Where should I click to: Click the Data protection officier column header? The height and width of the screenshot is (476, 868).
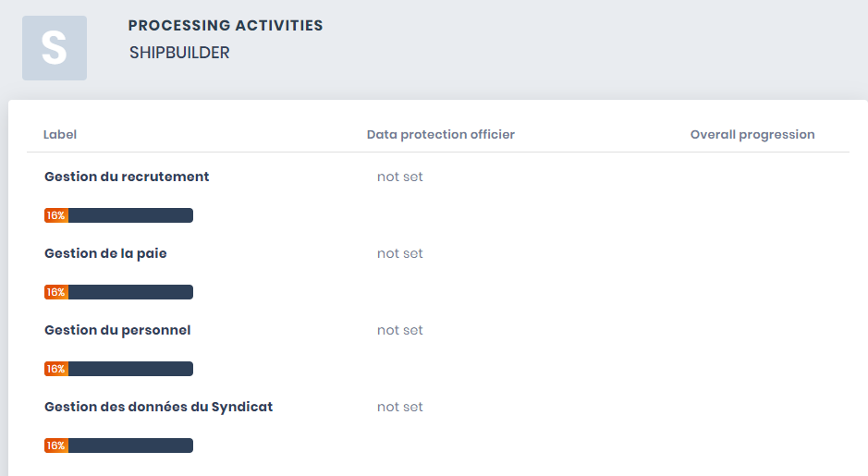point(441,135)
